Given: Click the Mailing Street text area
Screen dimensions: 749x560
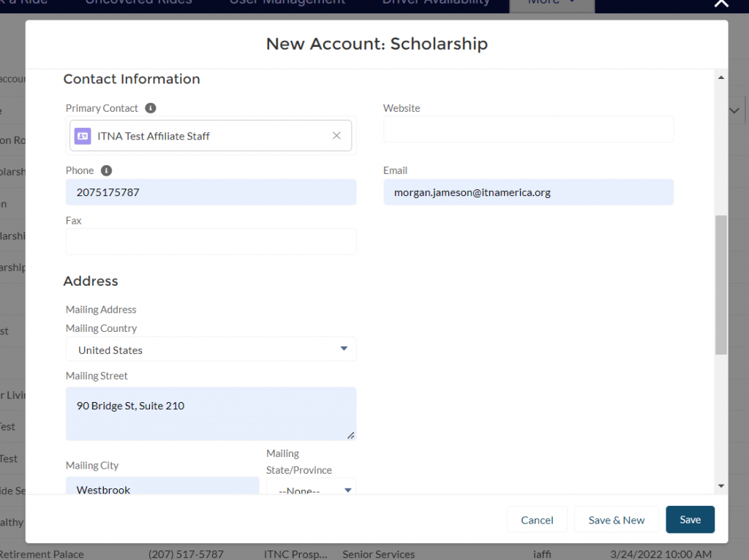Looking at the screenshot, I should coord(211,414).
